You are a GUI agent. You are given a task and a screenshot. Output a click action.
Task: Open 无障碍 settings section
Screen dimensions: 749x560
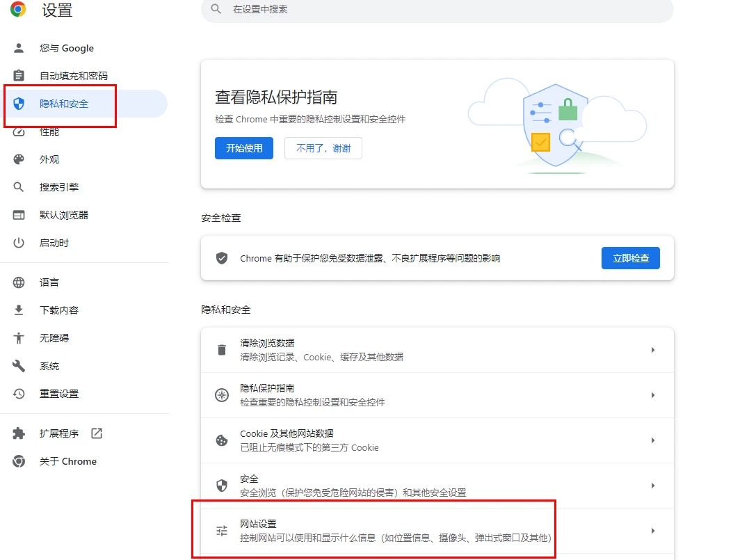click(83, 338)
